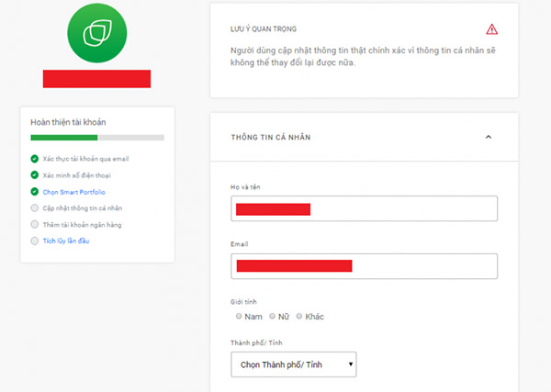Click the green checkmark for phone verification
The image size is (551, 392).
click(34, 174)
